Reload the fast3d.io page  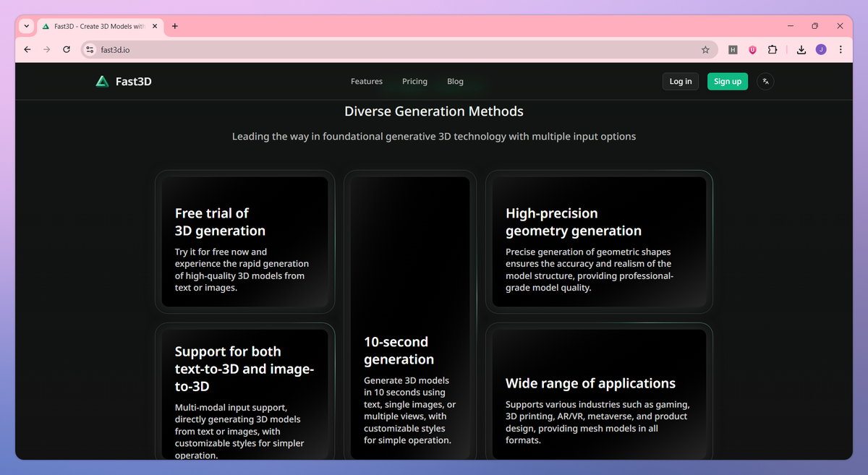[x=67, y=50]
